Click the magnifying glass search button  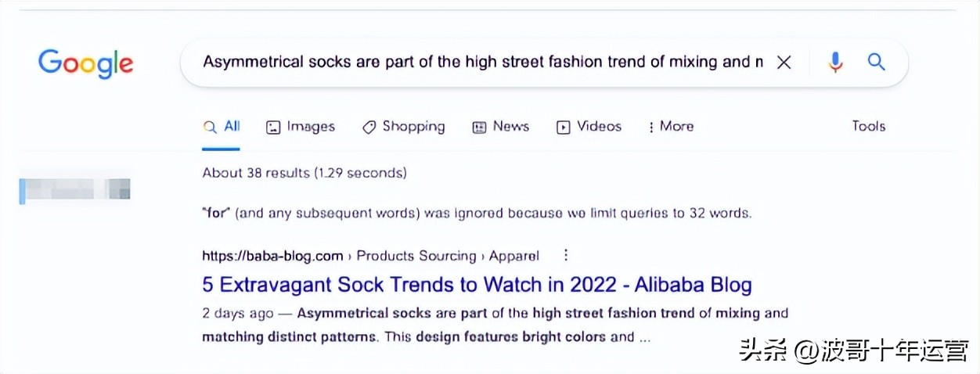pyautogui.click(x=877, y=63)
